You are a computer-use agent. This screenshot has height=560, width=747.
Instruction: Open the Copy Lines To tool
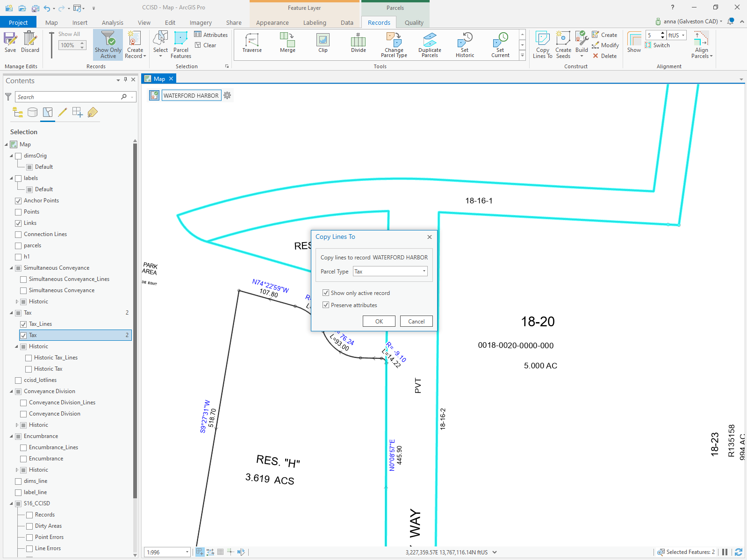[543, 45]
